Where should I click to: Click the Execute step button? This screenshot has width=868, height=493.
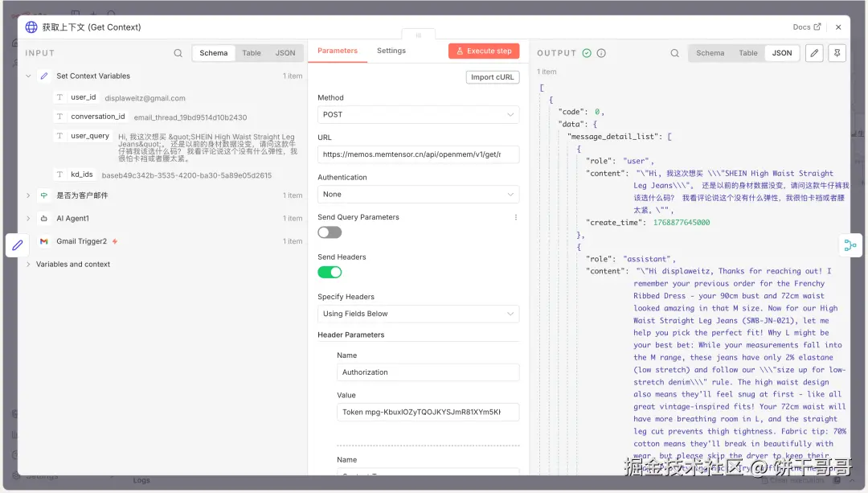484,51
